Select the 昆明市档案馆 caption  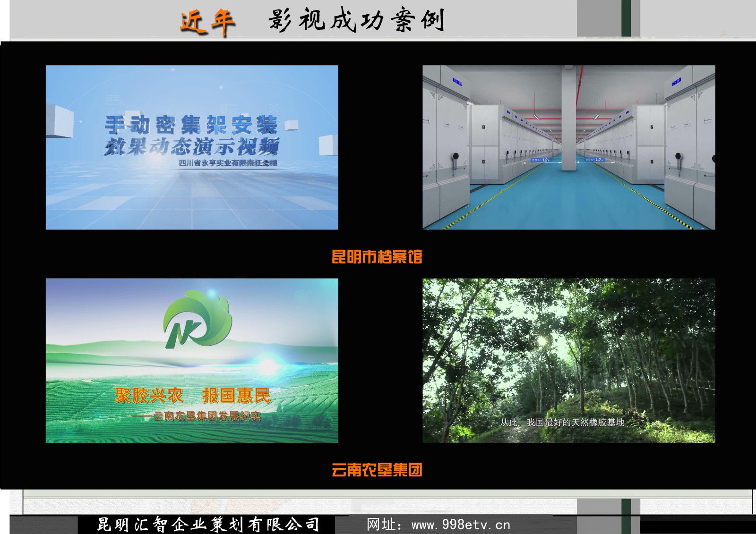click(377, 257)
